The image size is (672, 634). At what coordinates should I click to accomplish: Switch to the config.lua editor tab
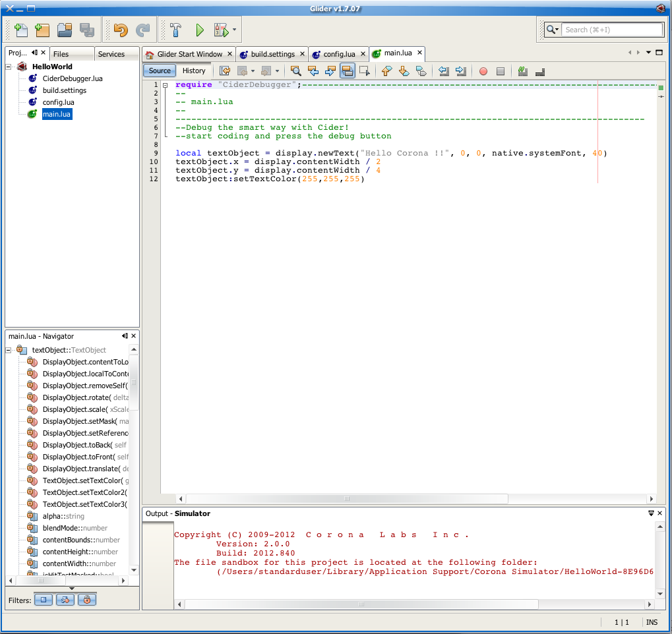pyautogui.click(x=339, y=54)
